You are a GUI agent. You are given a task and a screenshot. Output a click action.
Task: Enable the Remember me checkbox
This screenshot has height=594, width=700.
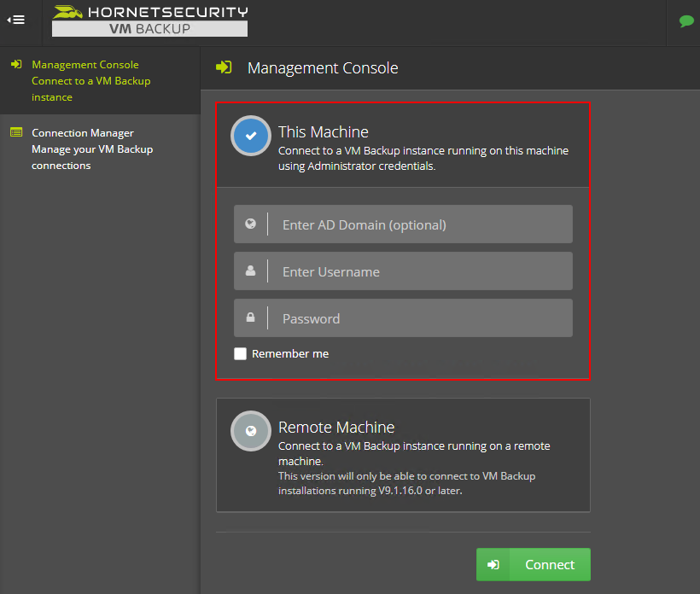[x=240, y=354]
